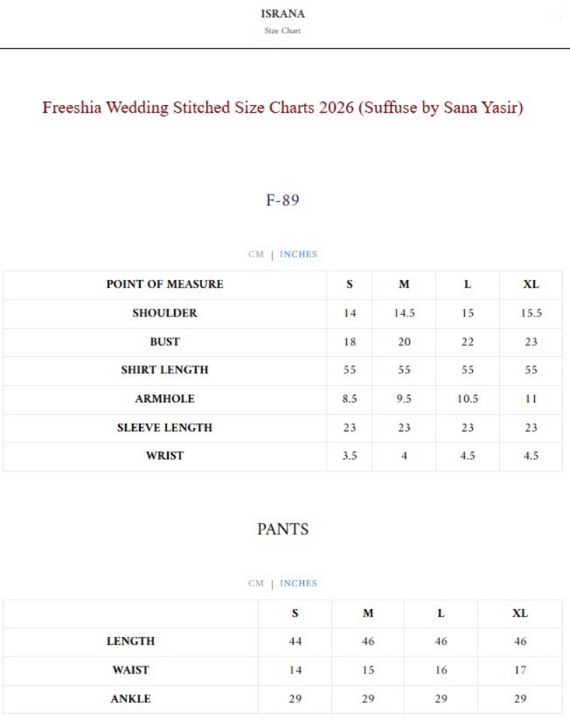570x728 pixels.
Task: Click the F-89 product heading
Action: click(x=283, y=200)
